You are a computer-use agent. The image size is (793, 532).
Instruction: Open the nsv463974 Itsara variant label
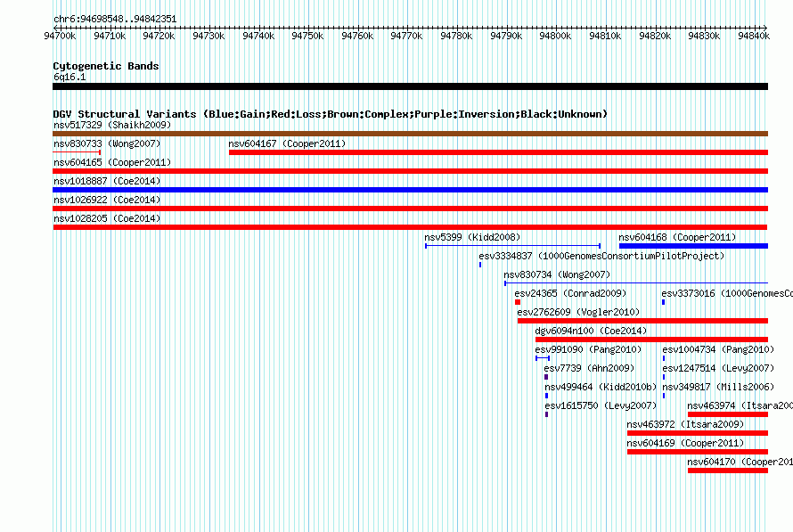(x=740, y=405)
